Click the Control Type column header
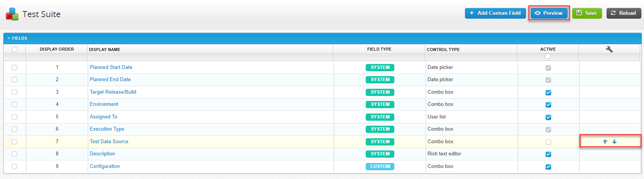Screen dimensions: 644x179 443,50
